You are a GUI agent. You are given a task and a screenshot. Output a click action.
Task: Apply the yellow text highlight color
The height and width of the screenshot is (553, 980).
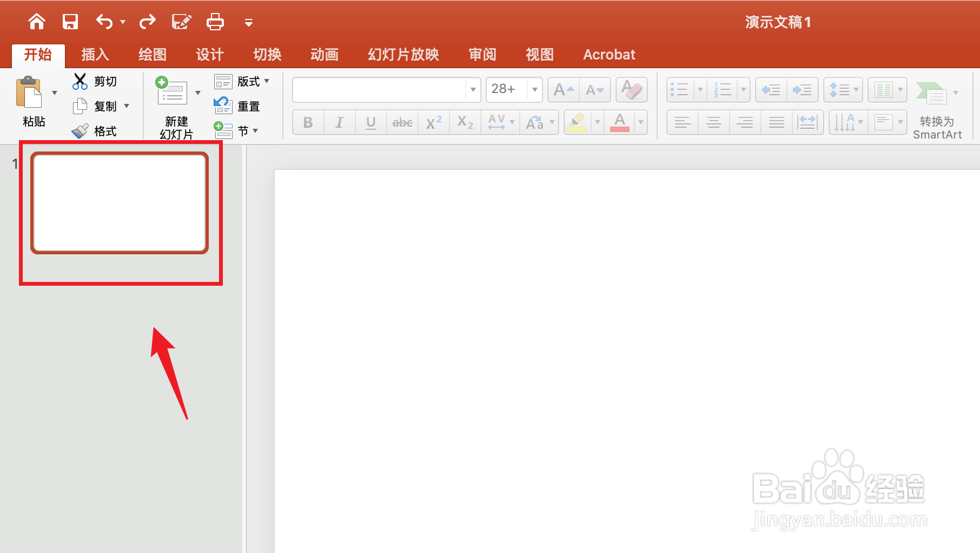[578, 123]
